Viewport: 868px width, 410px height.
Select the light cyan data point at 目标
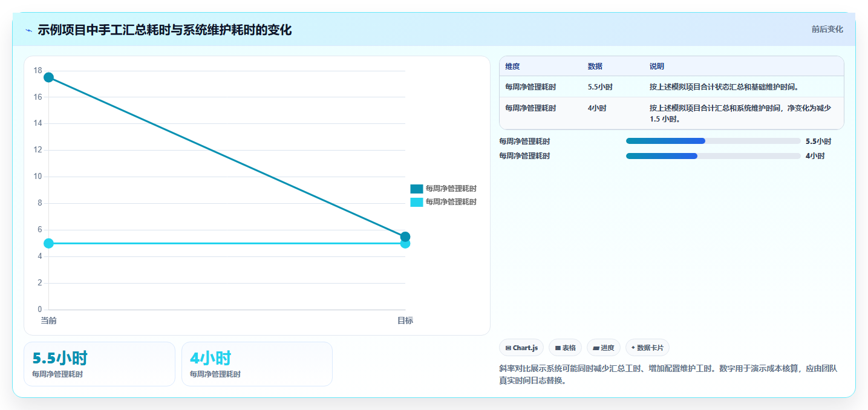click(405, 244)
